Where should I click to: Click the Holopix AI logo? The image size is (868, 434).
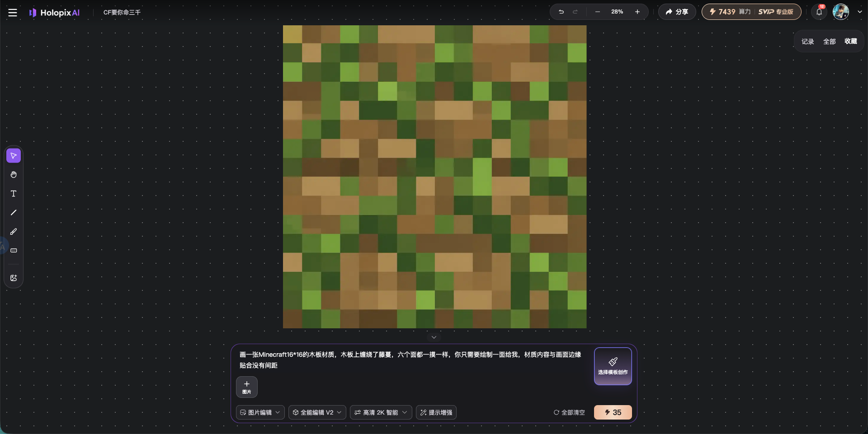point(54,13)
